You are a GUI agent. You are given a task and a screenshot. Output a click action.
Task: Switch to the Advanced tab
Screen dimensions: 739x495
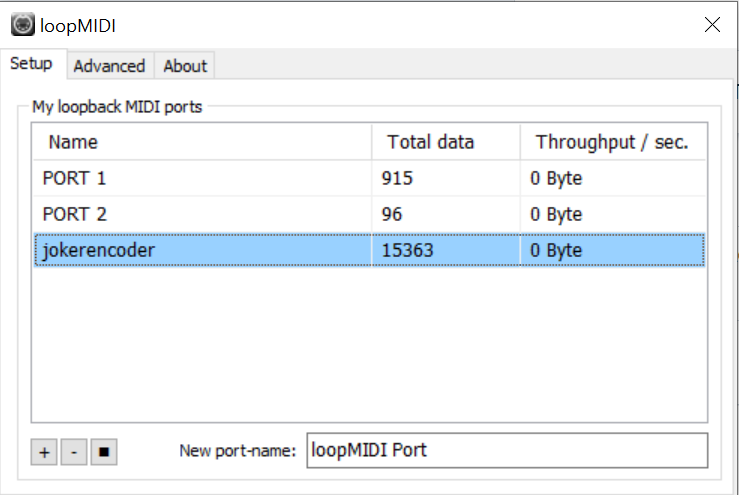[x=109, y=66]
